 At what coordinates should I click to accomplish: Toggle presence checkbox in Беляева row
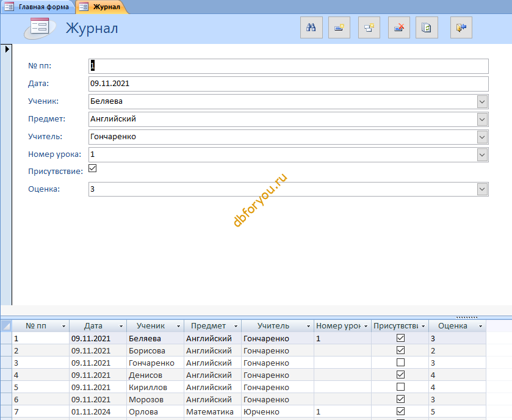point(400,338)
